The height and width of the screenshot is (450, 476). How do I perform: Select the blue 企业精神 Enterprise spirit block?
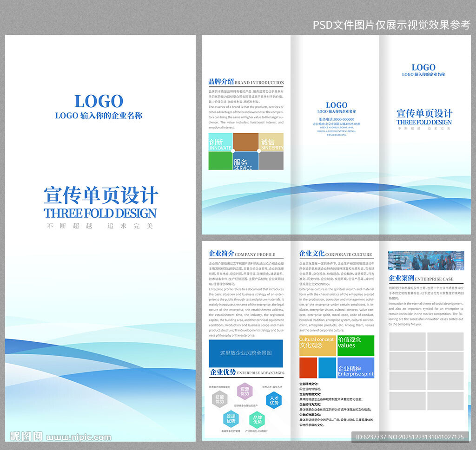(356, 368)
